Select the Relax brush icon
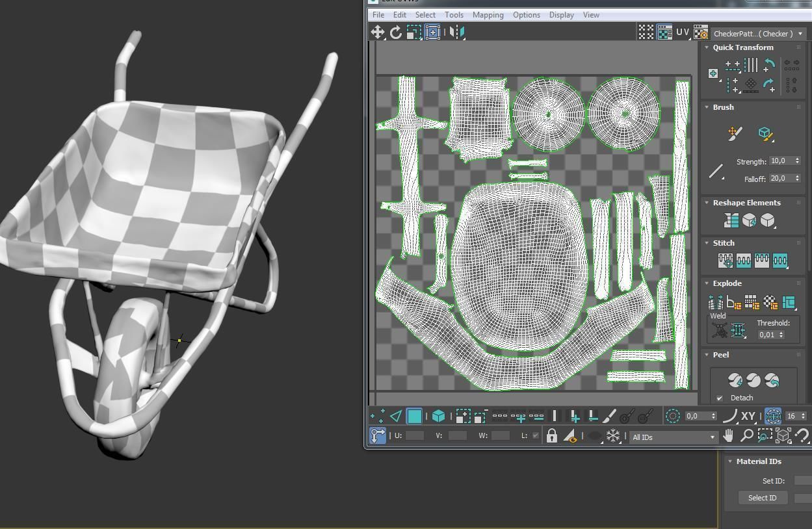Viewport: 812px width, 529px height. tap(765, 133)
